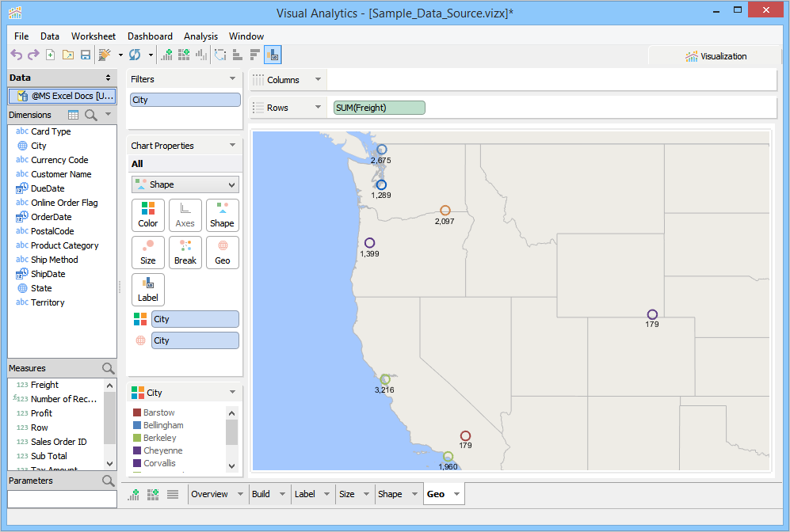Screen dimensions: 790x532
Task: Search measures with the magnifier icon
Action: [109, 368]
